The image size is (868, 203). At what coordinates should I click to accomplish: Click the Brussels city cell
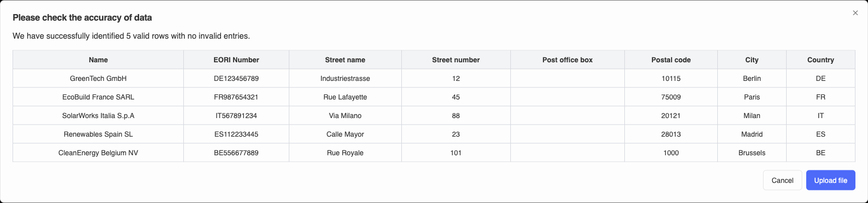tap(751, 153)
